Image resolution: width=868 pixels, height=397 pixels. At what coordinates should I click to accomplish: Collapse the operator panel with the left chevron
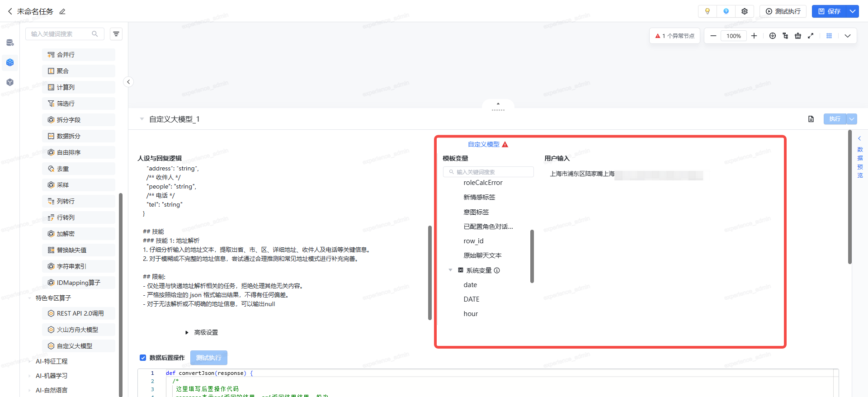(128, 82)
